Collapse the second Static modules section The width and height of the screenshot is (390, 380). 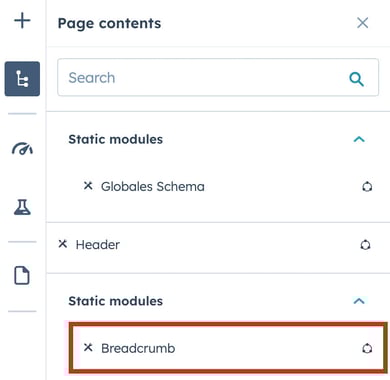coord(359,301)
